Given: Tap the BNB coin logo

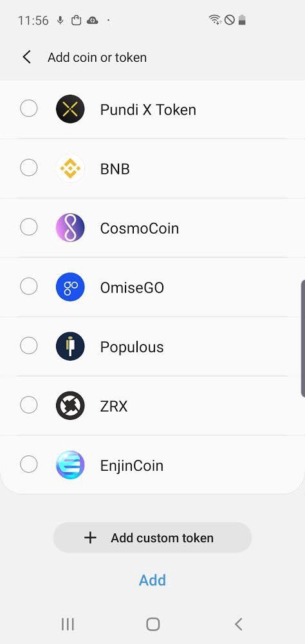Looking at the screenshot, I should click(x=70, y=168).
